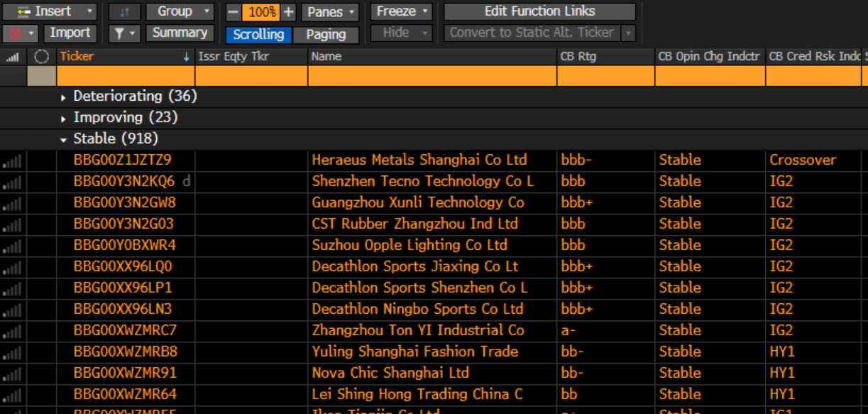Viewport: 868px width, 414px height.
Task: Click signal bars icon for BBG00XWZMRC7 row
Action: 12,332
